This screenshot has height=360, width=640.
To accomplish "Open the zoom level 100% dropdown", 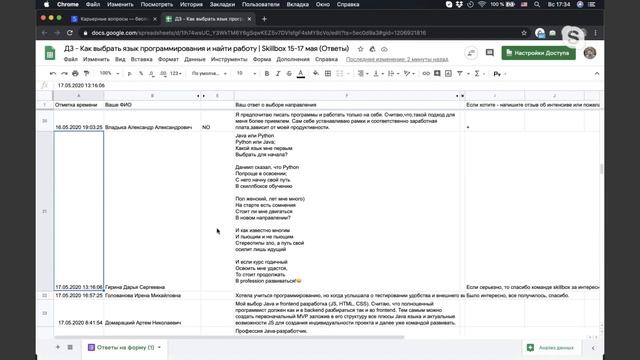I will 109,73.
